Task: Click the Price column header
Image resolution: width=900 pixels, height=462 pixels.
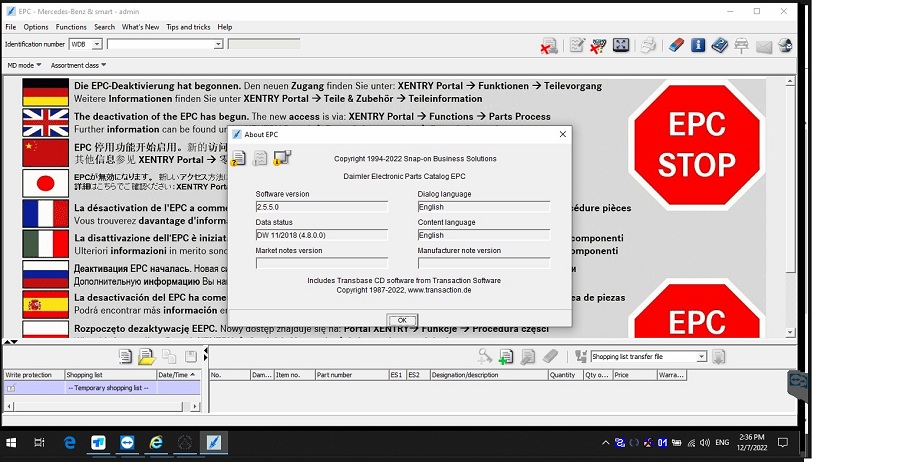Action: pyautogui.click(x=634, y=375)
